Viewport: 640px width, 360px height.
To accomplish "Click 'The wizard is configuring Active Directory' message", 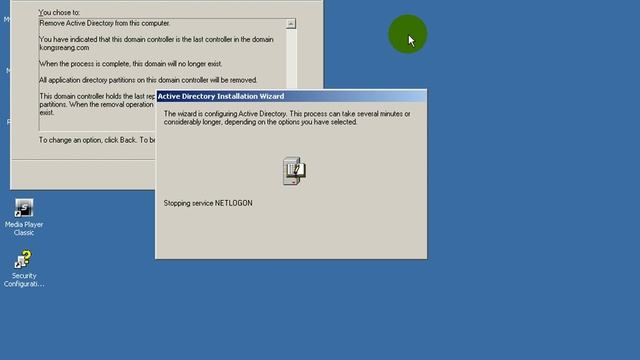I will (x=287, y=118).
